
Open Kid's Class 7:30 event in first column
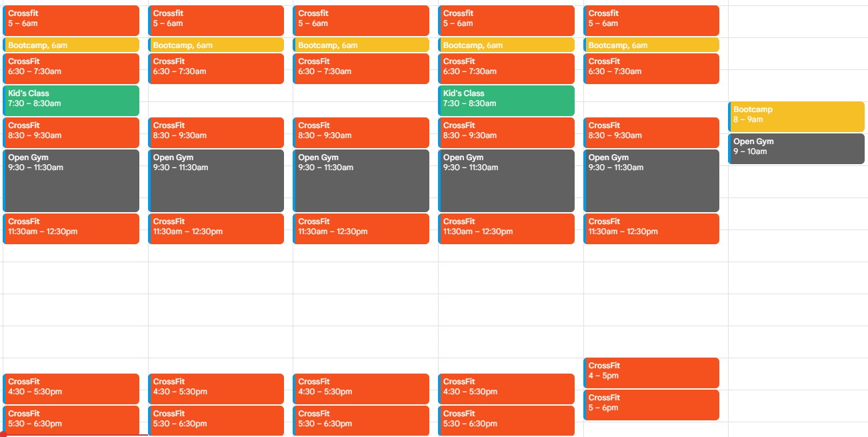click(x=71, y=101)
